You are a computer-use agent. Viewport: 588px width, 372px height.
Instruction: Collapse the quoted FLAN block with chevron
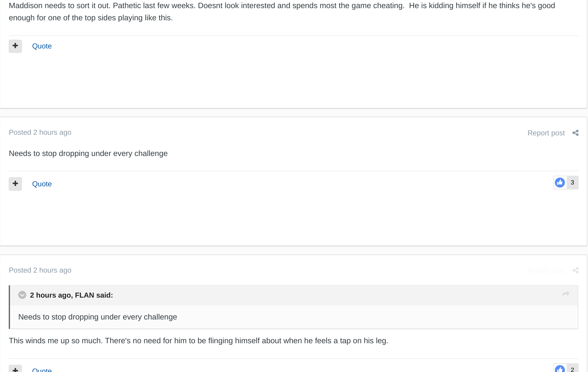(x=22, y=295)
